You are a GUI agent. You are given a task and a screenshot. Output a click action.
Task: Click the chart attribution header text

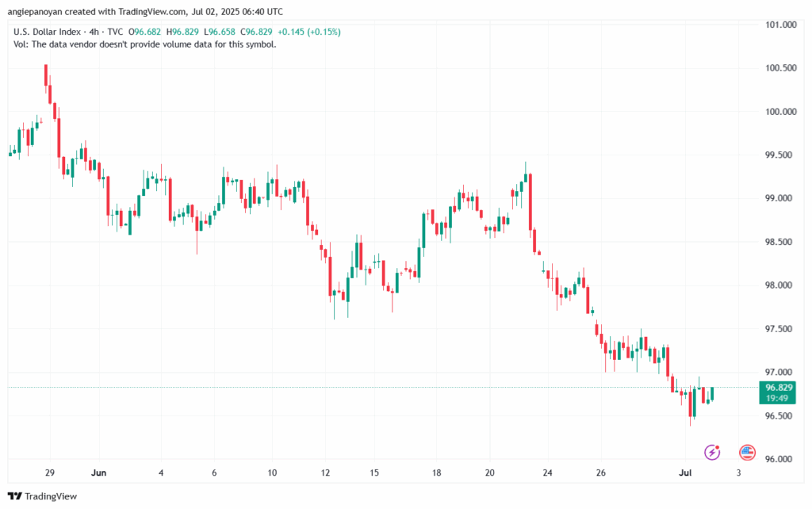[x=145, y=11]
